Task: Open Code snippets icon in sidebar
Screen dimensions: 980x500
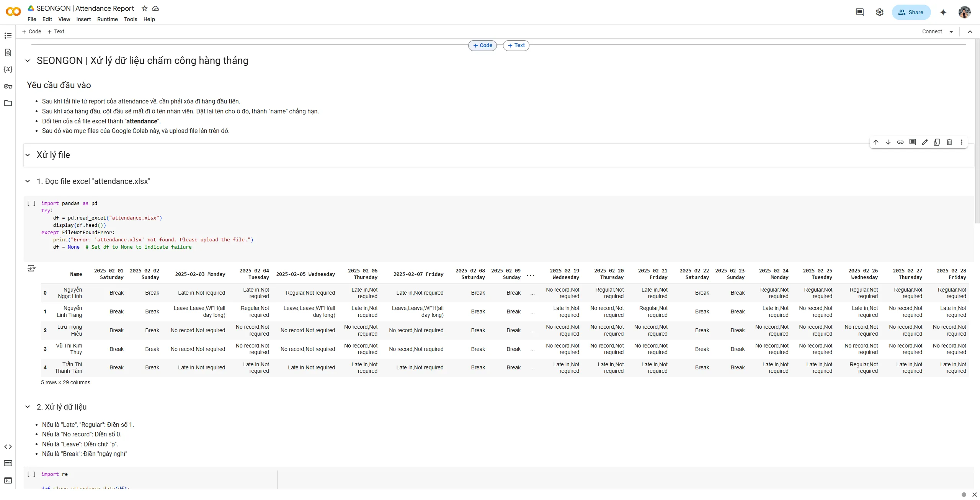Action: tap(8, 447)
